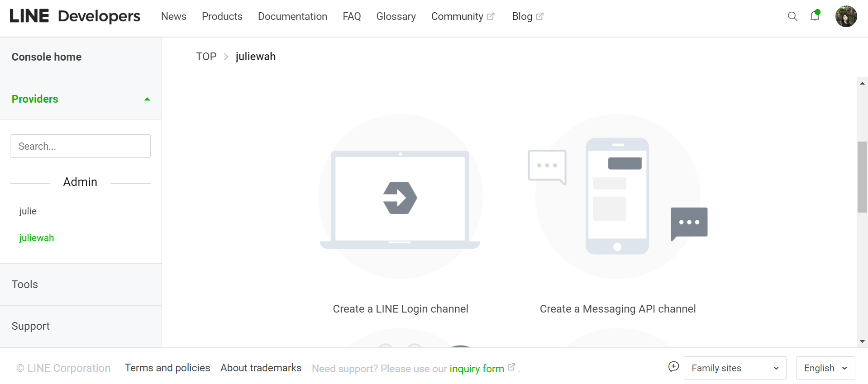Viewport: 868px width, 384px height.
Task: Open the Support sidebar section
Action: point(31,326)
